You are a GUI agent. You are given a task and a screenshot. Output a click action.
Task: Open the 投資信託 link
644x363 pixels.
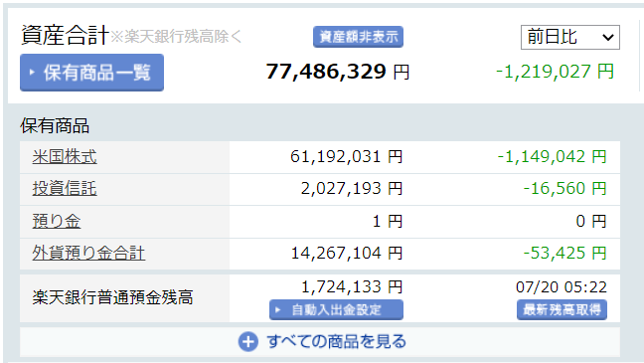pyautogui.click(x=65, y=189)
